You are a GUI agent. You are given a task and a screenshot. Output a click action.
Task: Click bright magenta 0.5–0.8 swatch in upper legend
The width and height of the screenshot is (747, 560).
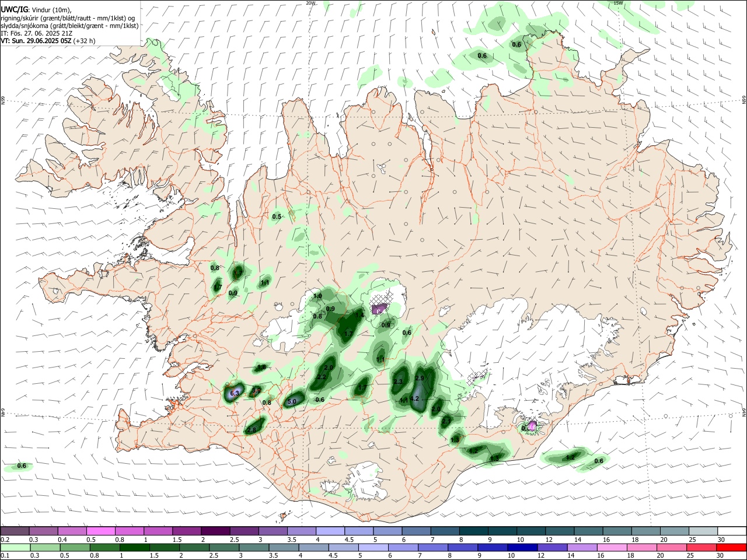100,531
